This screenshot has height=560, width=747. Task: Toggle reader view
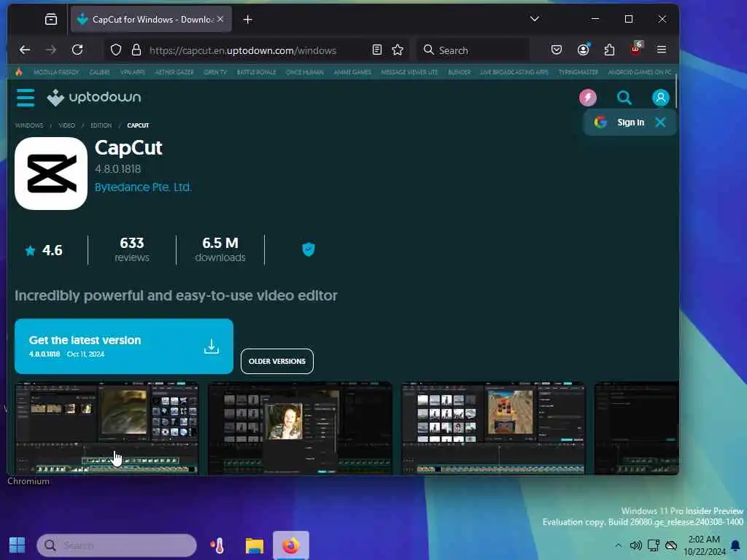point(377,50)
